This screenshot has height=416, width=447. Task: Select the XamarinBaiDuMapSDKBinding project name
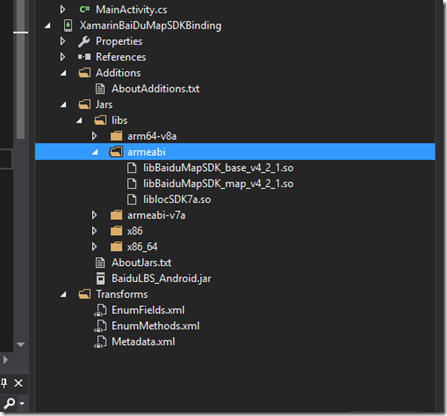150,26
